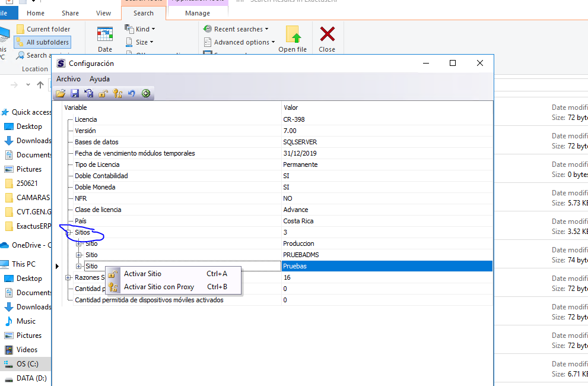Click the highlighted Pruebas value cell
588x386 pixels.
pos(387,266)
